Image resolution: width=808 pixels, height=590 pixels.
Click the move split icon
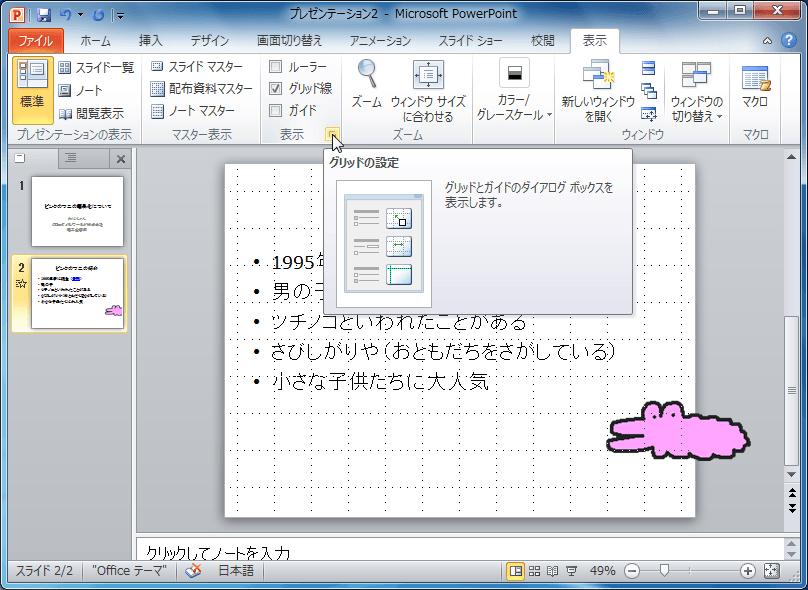[x=649, y=114]
